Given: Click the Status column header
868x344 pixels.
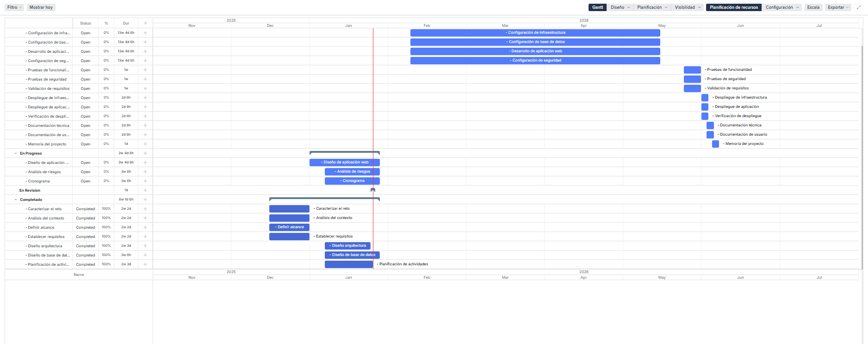Looking at the screenshot, I should 86,23.
